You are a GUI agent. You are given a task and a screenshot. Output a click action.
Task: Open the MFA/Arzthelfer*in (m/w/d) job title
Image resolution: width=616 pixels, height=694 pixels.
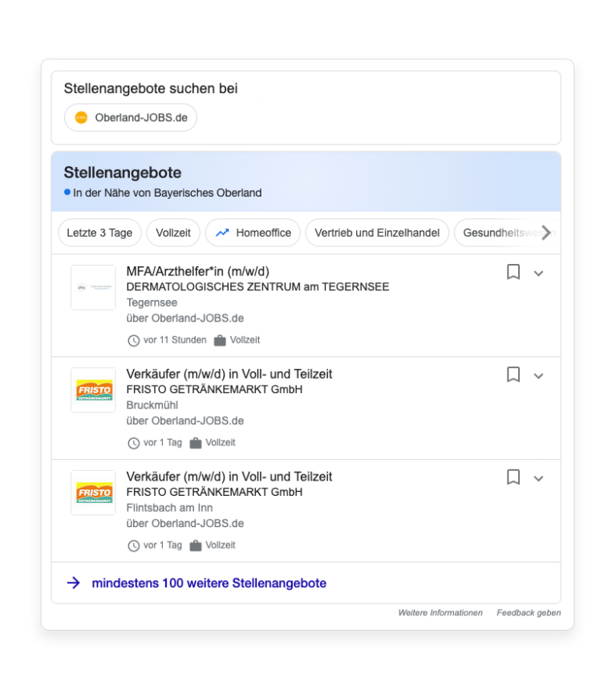point(197,271)
